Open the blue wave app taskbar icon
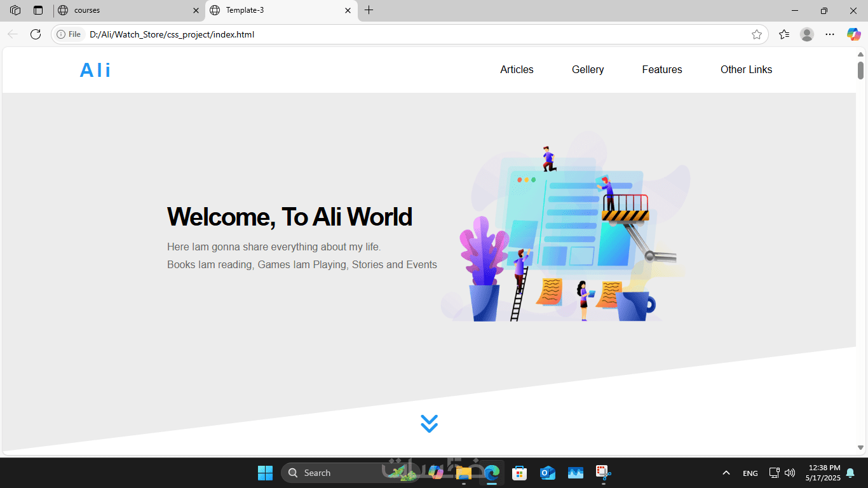The width and height of the screenshot is (868, 488). tap(576, 473)
